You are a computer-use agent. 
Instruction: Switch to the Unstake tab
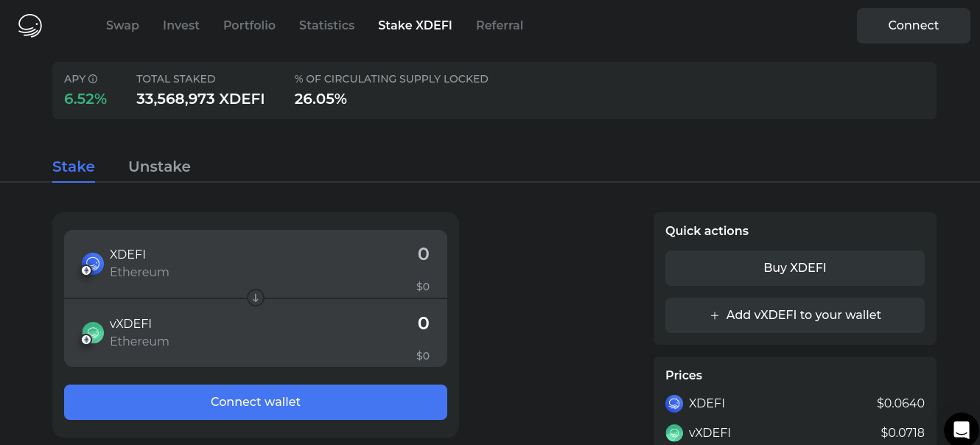point(159,167)
